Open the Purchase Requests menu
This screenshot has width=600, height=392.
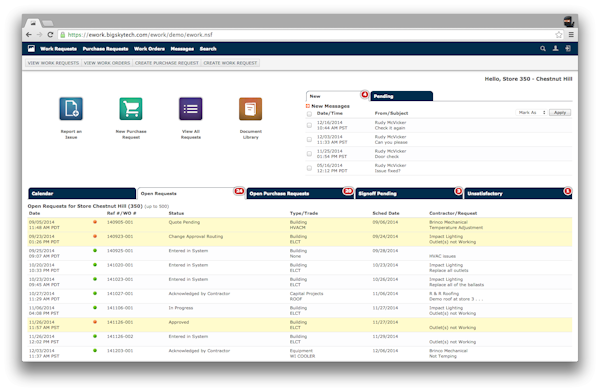click(x=105, y=49)
